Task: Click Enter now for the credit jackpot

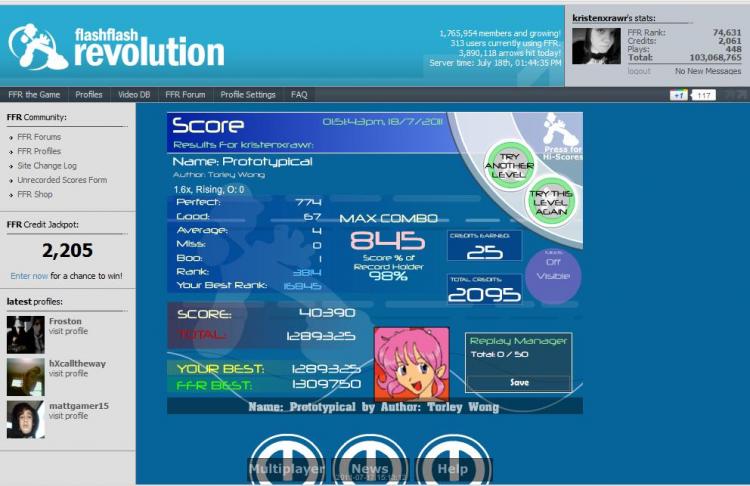Action: (29, 276)
